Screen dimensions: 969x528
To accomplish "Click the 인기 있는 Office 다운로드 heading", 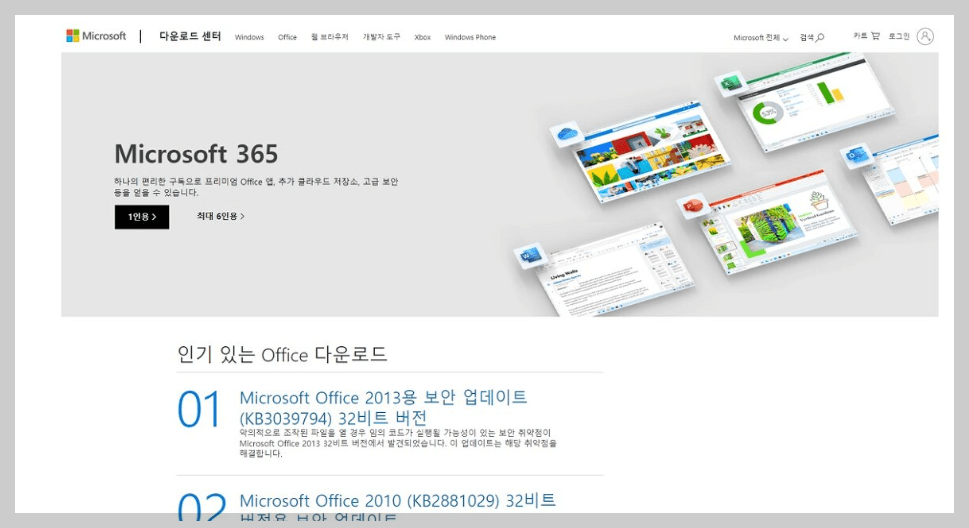I will coord(282,354).
